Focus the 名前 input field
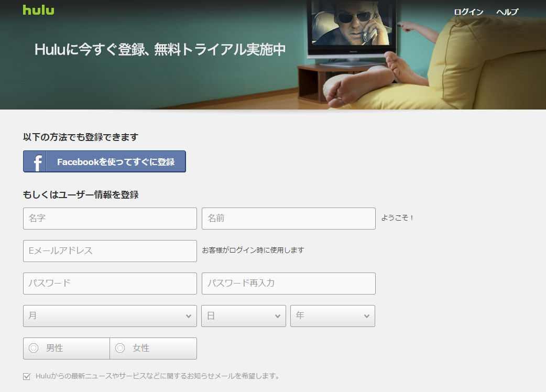Image resolution: width=546 pixels, height=392 pixels. (289, 219)
